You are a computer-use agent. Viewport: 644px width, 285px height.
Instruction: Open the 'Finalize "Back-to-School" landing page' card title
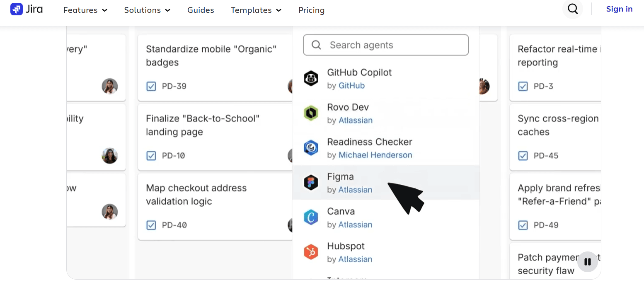[x=203, y=126]
